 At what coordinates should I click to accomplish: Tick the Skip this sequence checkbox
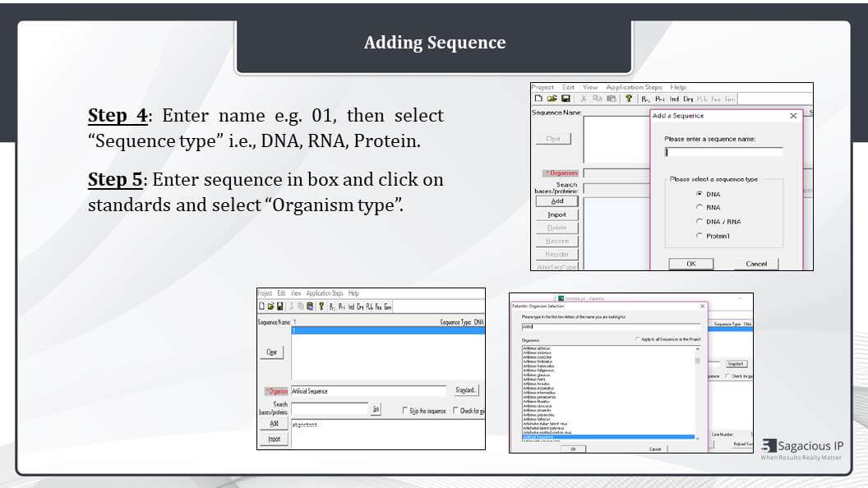tap(404, 411)
